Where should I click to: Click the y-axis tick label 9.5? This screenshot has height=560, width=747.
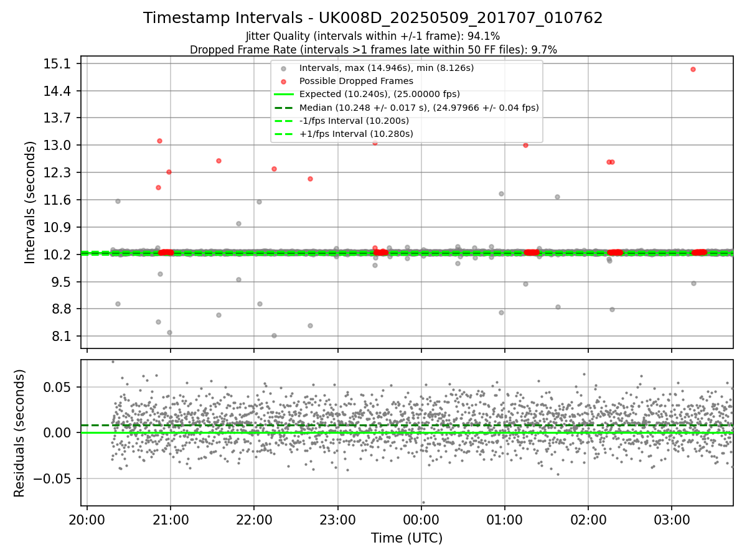point(62,282)
